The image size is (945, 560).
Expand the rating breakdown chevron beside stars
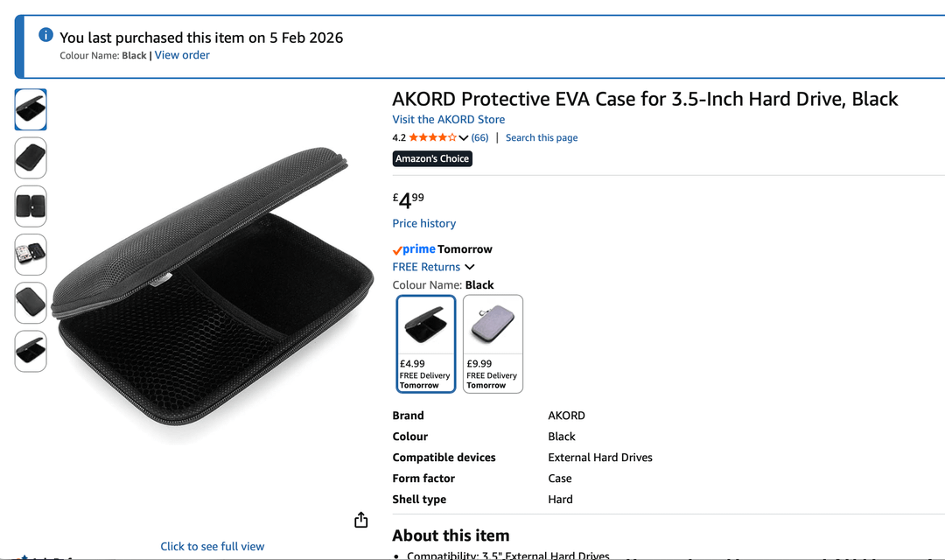[x=464, y=137]
